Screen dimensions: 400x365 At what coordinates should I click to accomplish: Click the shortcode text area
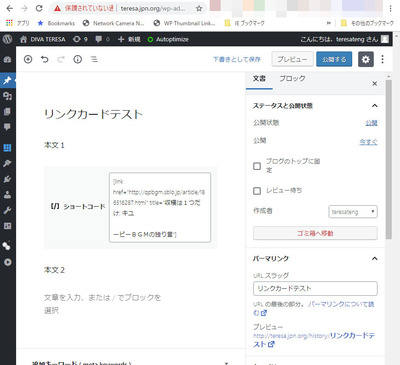click(x=160, y=207)
